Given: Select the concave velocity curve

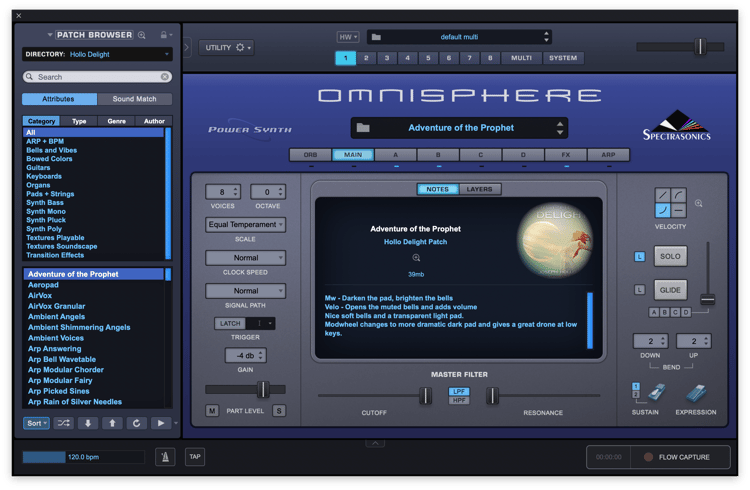Looking at the screenshot, I should pos(662,210).
